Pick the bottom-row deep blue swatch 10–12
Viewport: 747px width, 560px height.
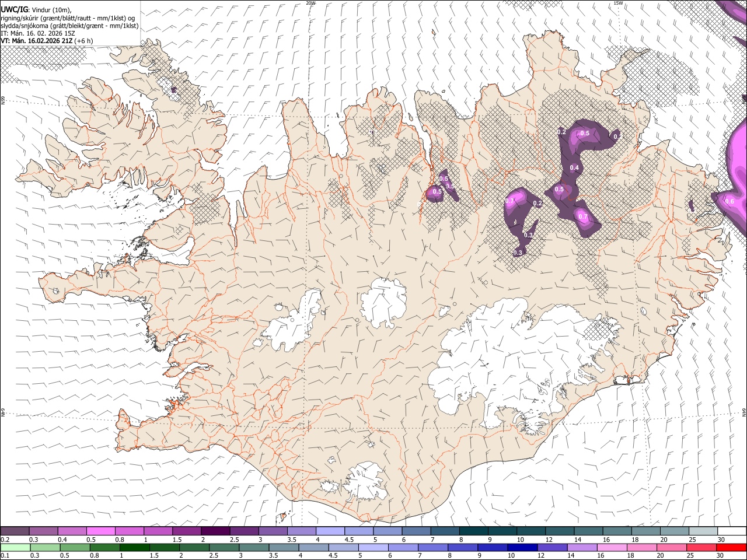click(522, 547)
